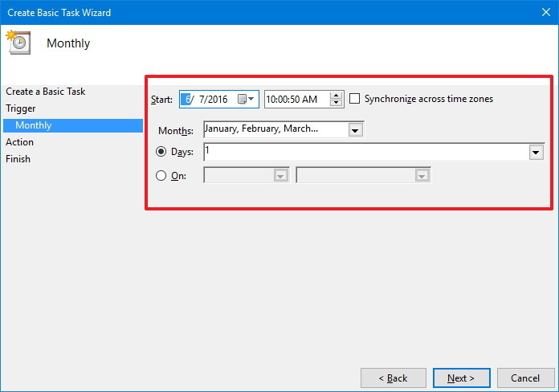This screenshot has height=392, width=559.
Task: Select the On radio button
Action: pos(161,175)
